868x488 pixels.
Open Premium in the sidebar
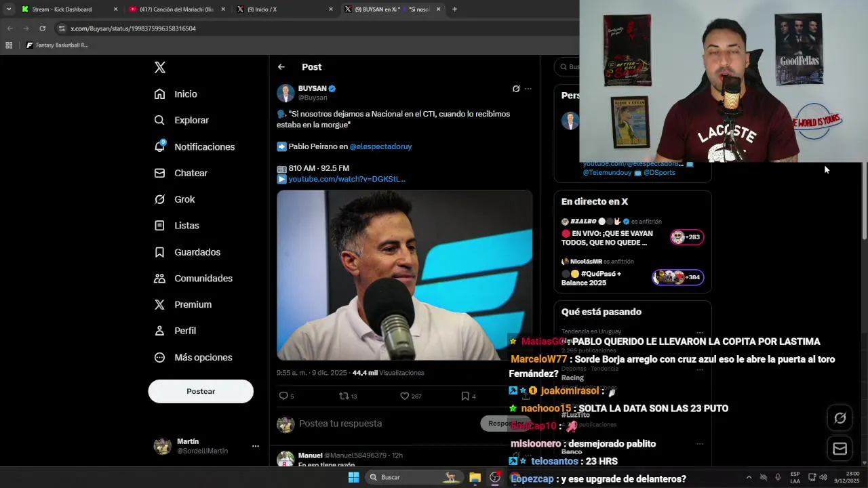[x=183, y=304]
